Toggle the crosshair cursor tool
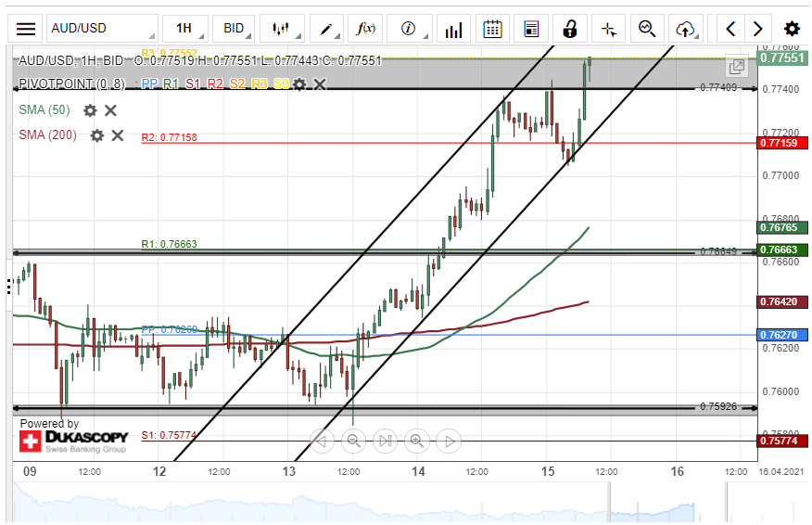Image resolution: width=812 pixels, height=525 pixels. 608,29
